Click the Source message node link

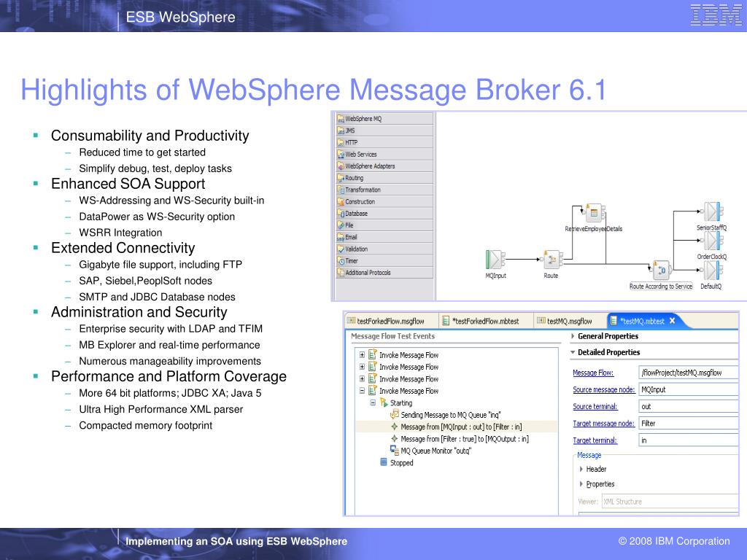coord(603,389)
